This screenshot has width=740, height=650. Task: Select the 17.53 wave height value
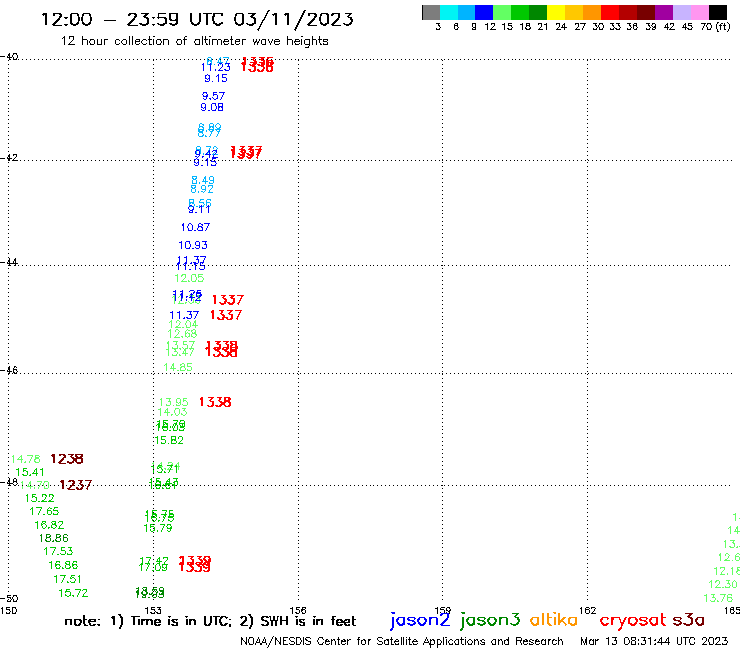(58, 551)
